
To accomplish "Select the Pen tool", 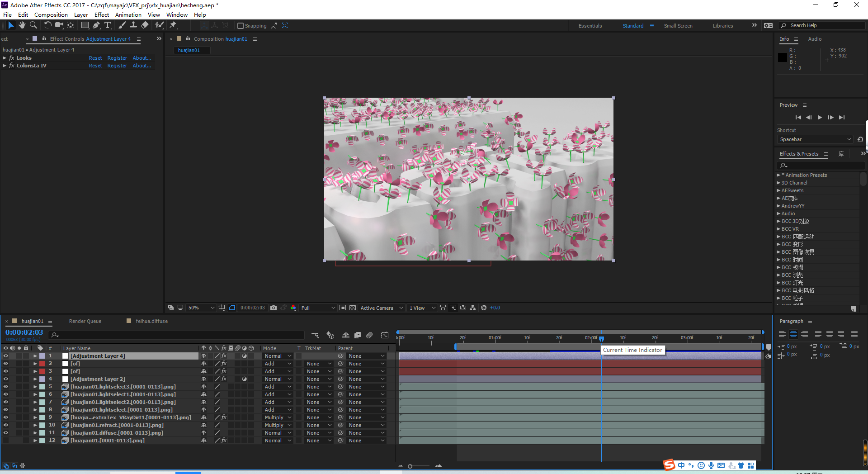I will (x=96, y=25).
